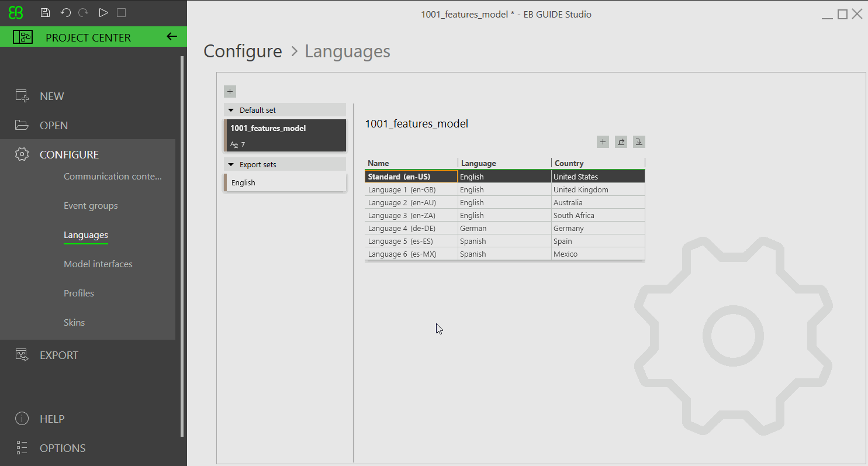Click the 1001_features_model heading above table
This screenshot has height=466, width=868.
point(417,124)
